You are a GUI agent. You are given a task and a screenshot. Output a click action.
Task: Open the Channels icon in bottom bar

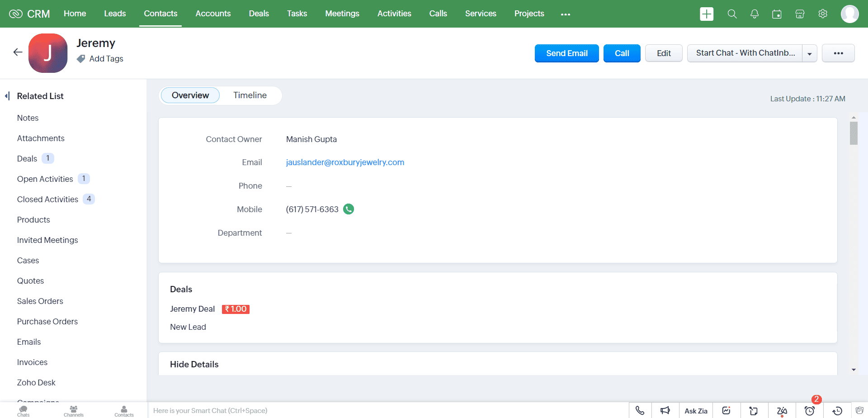point(74,411)
